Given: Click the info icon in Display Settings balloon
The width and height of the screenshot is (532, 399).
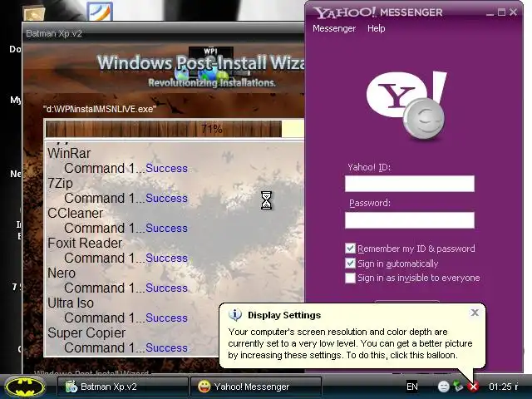Looking at the screenshot, I should point(235,315).
